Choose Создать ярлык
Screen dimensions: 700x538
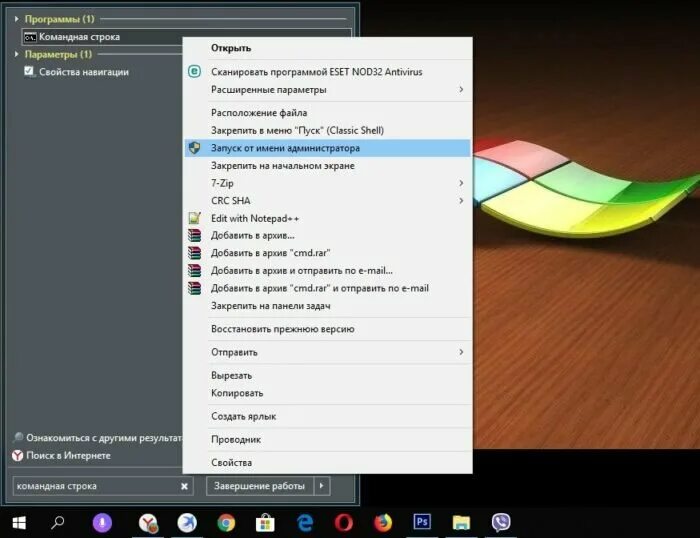pyautogui.click(x=328, y=416)
